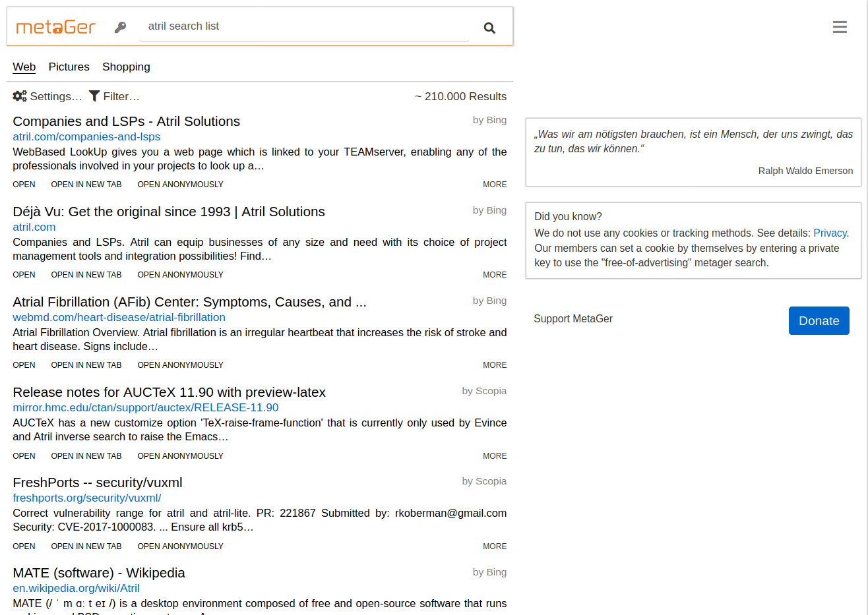
Task: Click 'by Bing' on Déjà Vu result
Action: 490,210
